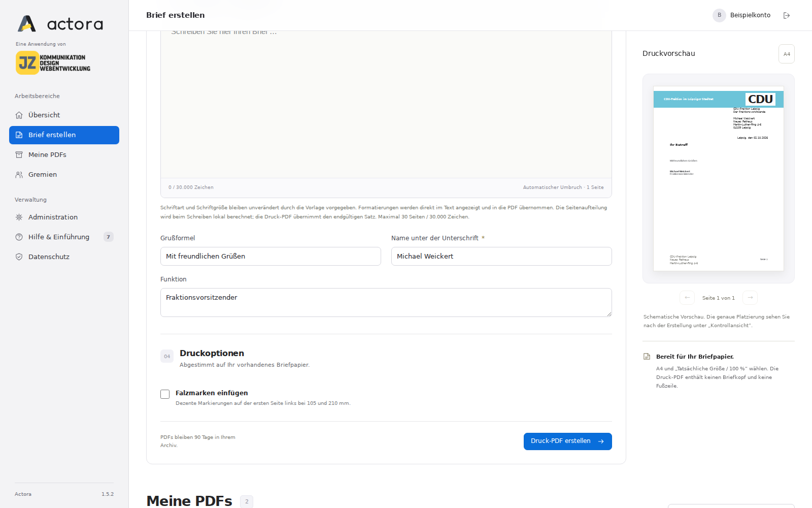The image size is (812, 508).
Task: Click the Hilfe & Einführung question icon
Action: click(x=19, y=237)
